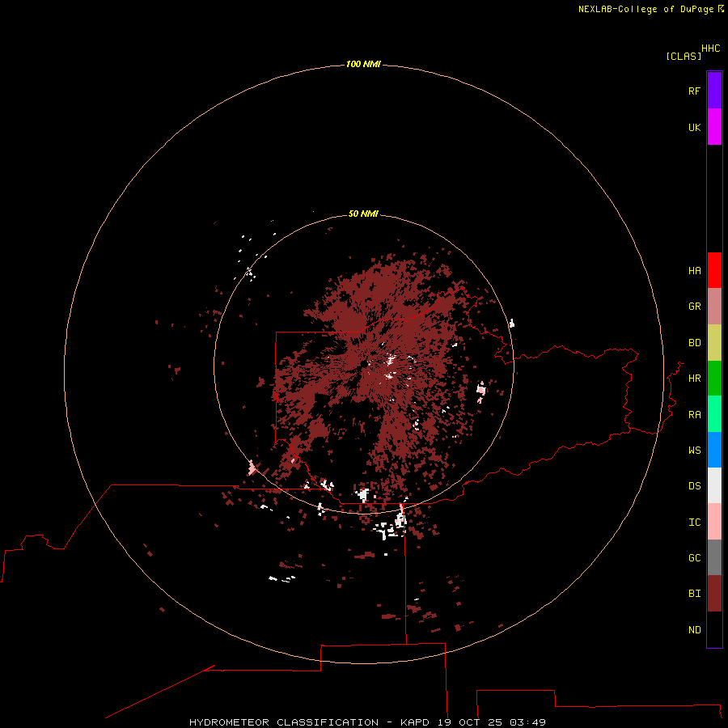Click the 03:49 timestamp
The image size is (728, 728).
527,722
